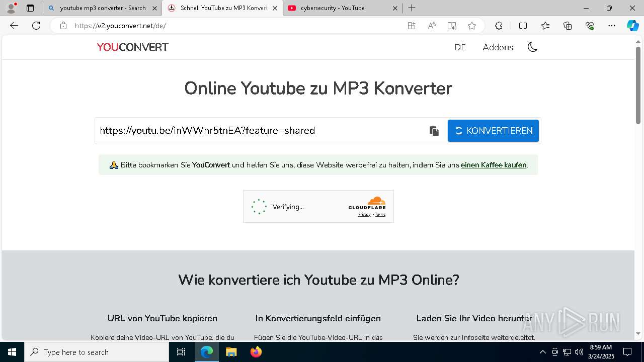
Task: Click the KONVERTIEREN button
Action: coord(493,131)
